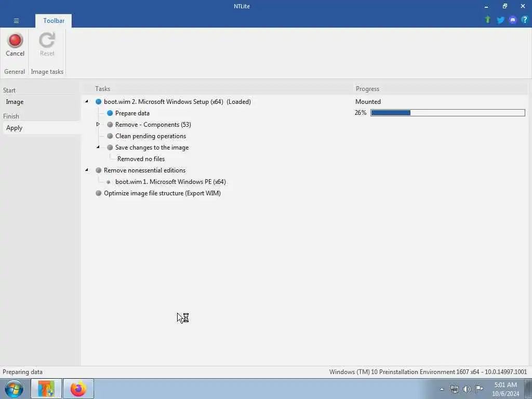Click Windows 10 Preinstallation Environment status text
Image resolution: width=532 pixels, height=399 pixels.
[428, 372]
